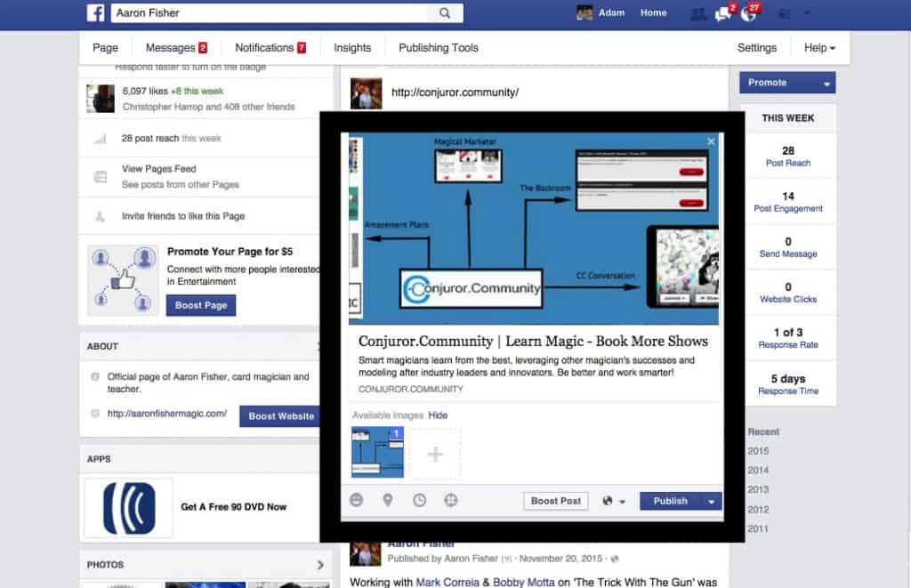Viewport: 911px width, 588px height.
Task: Click the Promote Your Page illustration
Action: point(123,279)
